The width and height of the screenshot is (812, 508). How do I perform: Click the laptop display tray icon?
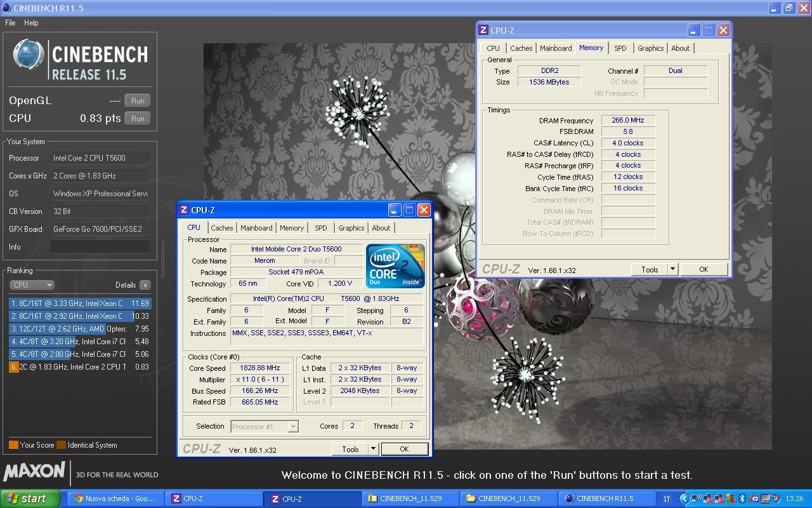(765, 498)
